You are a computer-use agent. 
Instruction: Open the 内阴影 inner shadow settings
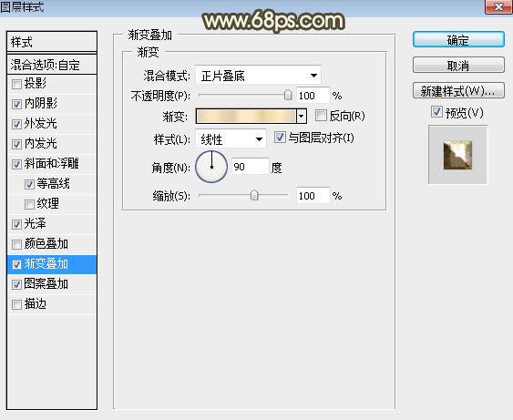(52, 104)
